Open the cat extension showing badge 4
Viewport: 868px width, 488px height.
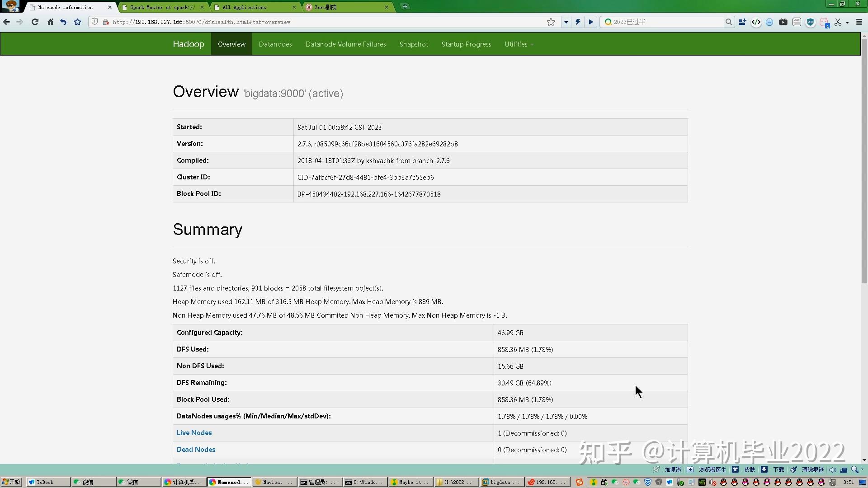[824, 22]
